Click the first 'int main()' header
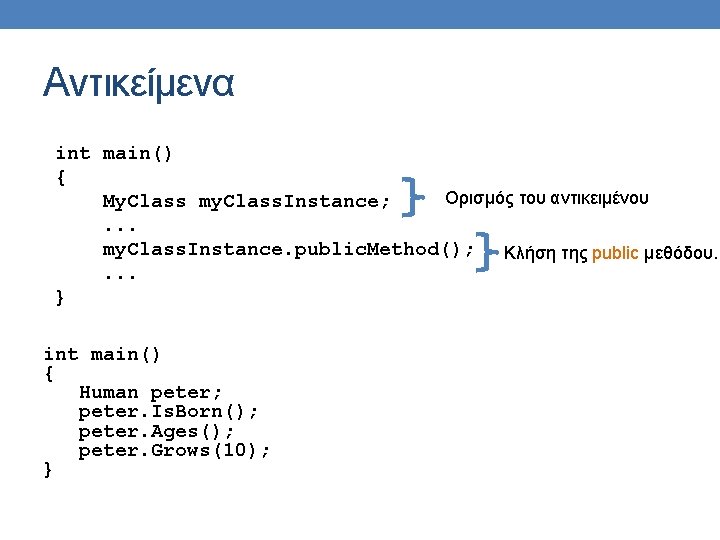720x540 pixels. pos(114,153)
